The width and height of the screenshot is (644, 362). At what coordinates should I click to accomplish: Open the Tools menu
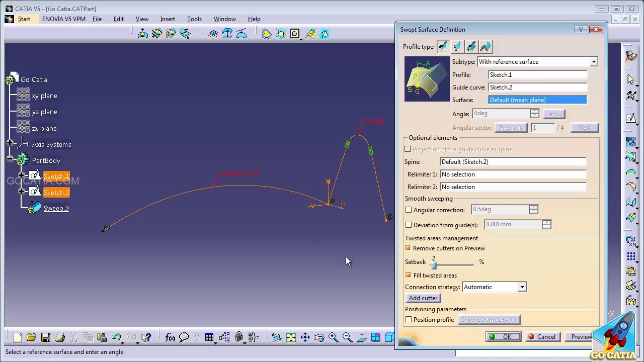194,19
